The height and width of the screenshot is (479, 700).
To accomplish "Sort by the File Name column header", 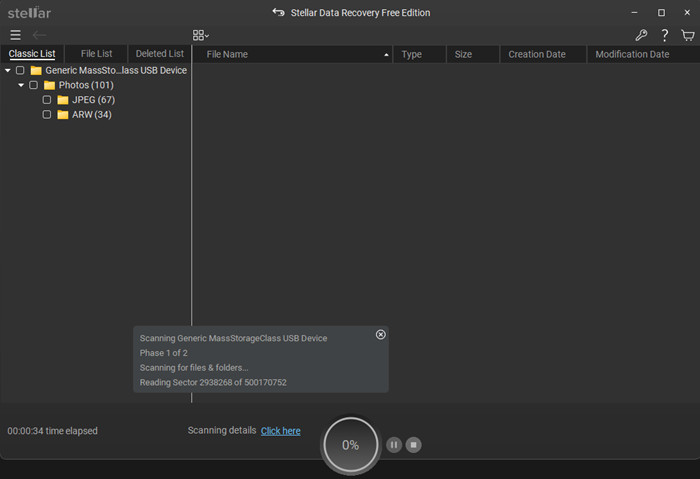I will (x=290, y=54).
